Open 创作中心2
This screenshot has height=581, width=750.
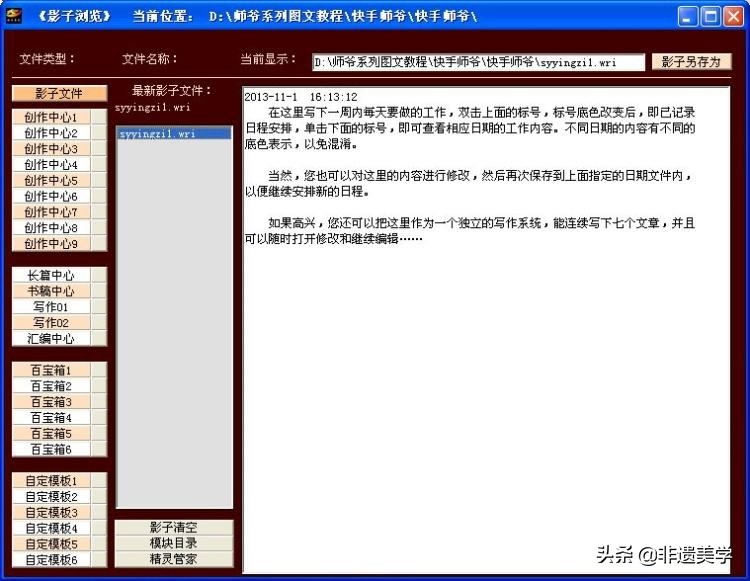51,133
